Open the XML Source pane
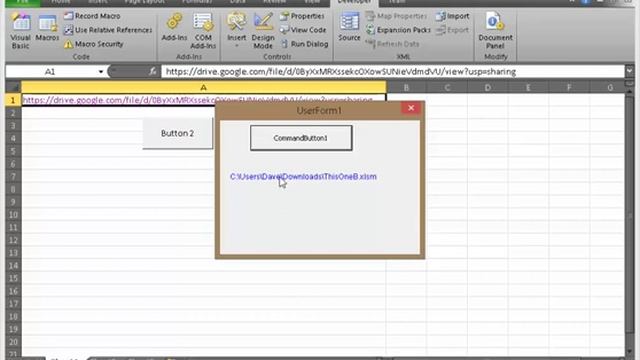 tap(349, 27)
